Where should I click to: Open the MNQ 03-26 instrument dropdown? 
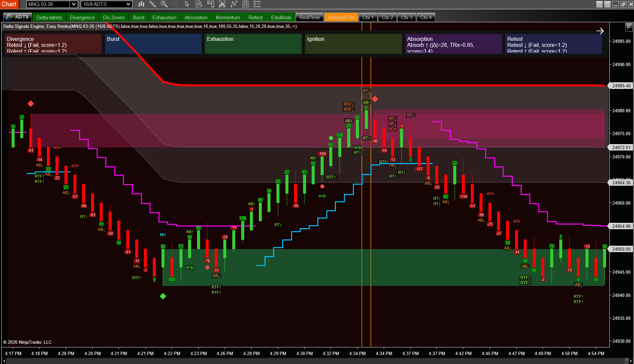pos(52,4)
